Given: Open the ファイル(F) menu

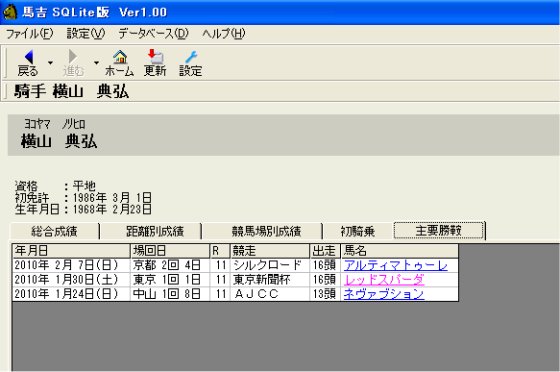Looking at the screenshot, I should tap(30, 34).
